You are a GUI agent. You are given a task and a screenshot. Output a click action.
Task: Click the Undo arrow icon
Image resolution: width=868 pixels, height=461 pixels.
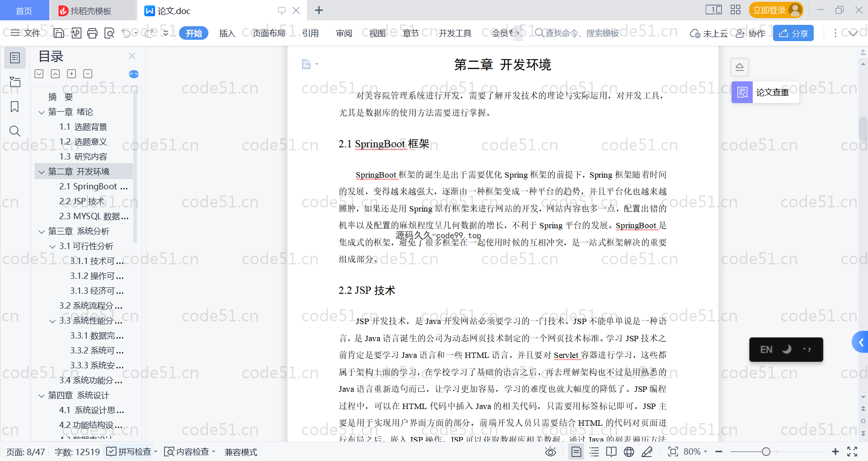(x=126, y=33)
